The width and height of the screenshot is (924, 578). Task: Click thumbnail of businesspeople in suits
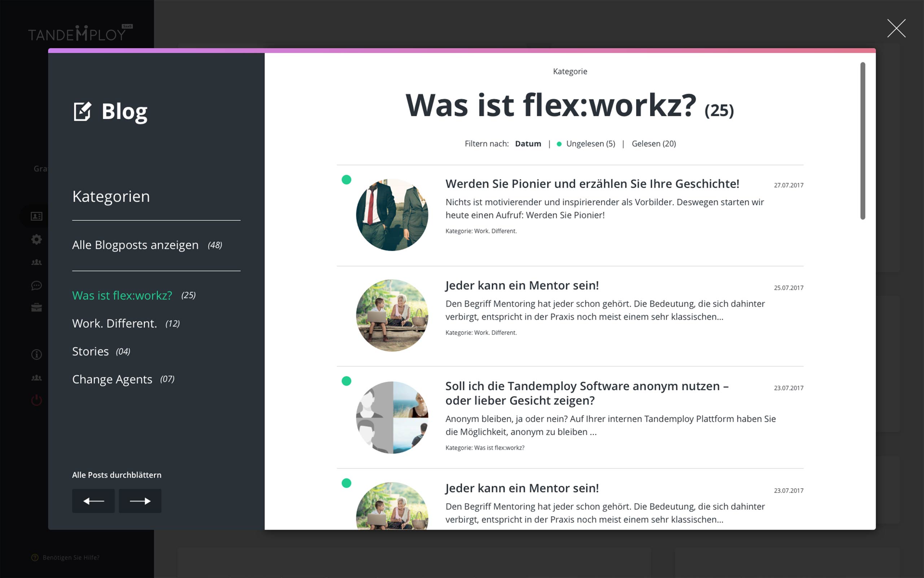392,215
